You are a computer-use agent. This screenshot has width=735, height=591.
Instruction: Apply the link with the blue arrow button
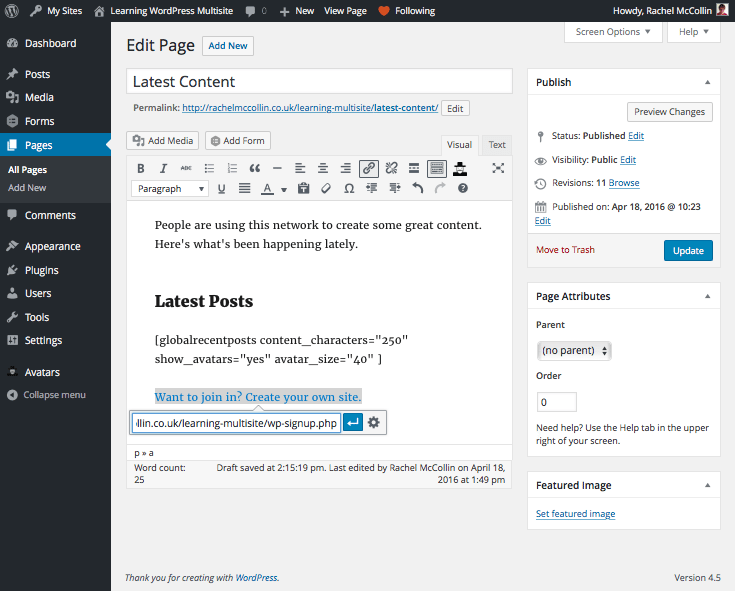(x=353, y=423)
